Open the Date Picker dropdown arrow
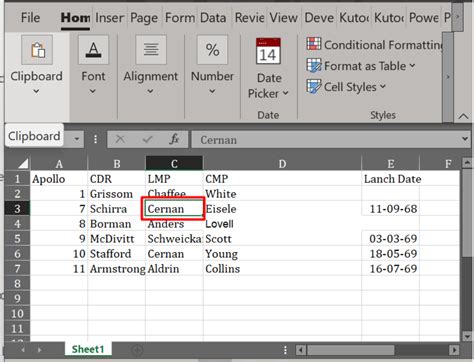Image resolution: width=474 pixels, height=362 pixels. click(x=285, y=93)
